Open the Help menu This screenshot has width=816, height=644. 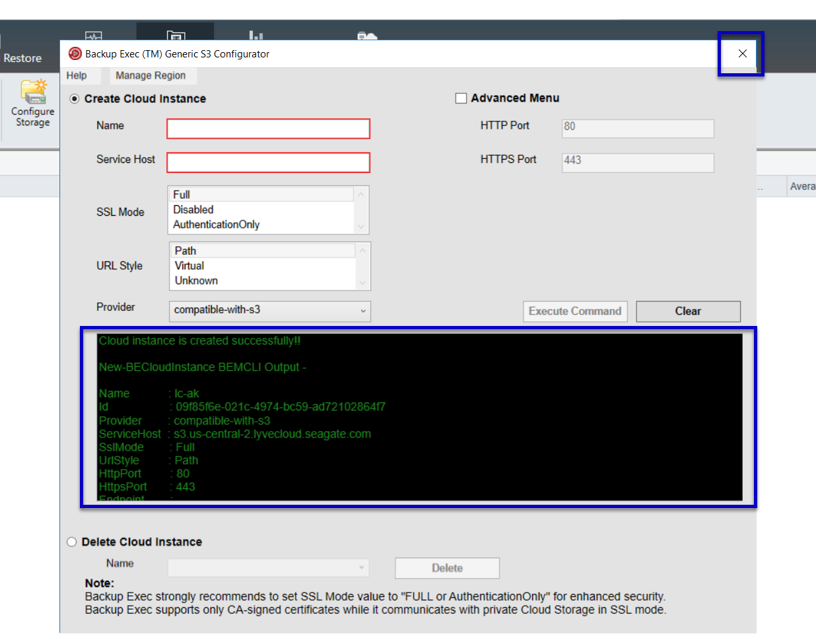(x=77, y=75)
